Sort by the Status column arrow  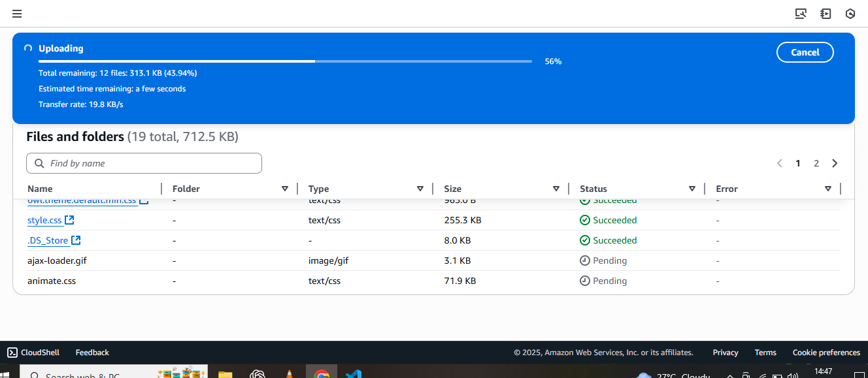[692, 189]
